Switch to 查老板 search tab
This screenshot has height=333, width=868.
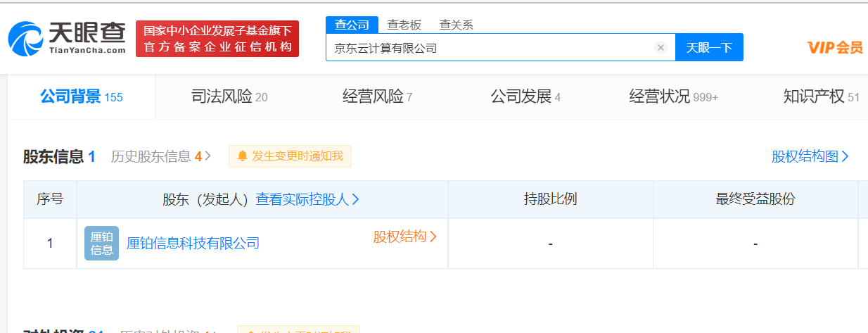[404, 25]
